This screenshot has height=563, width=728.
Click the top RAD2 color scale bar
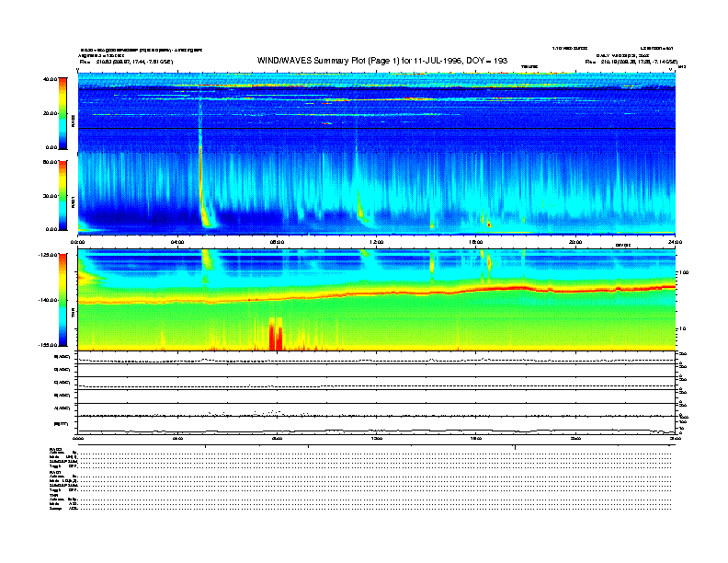pyautogui.click(x=63, y=113)
